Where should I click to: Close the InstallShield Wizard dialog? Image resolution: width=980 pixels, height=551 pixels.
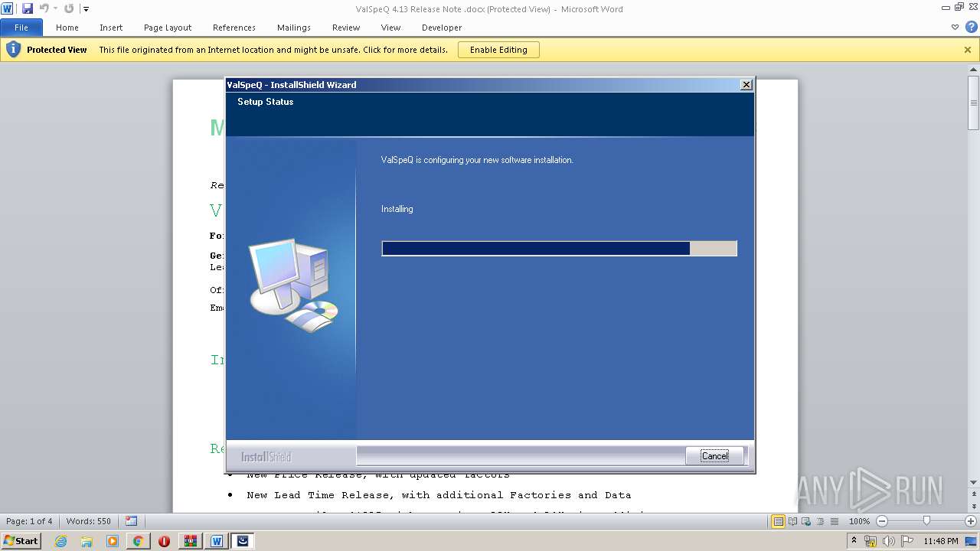coord(746,85)
